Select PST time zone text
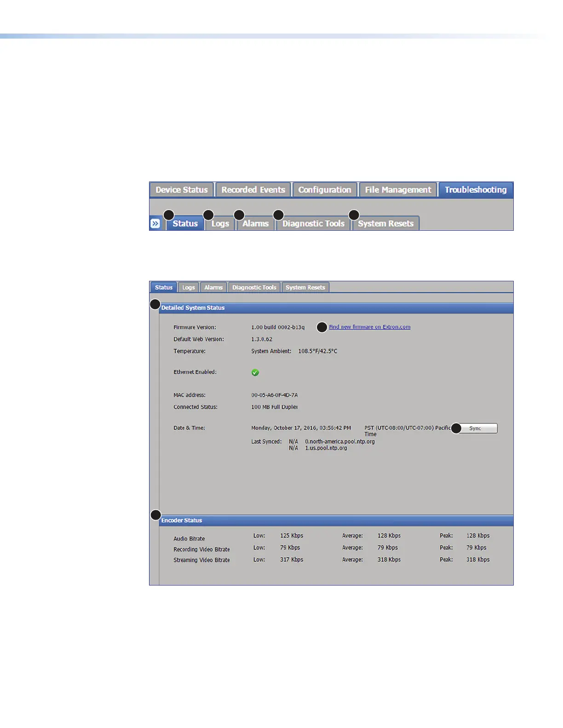 [x=408, y=431]
